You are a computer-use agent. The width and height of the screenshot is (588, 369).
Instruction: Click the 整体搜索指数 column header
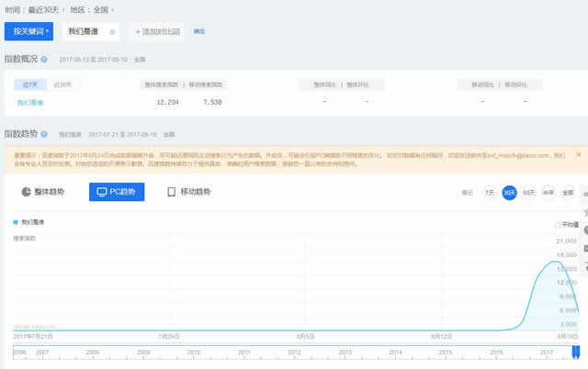[x=162, y=84]
